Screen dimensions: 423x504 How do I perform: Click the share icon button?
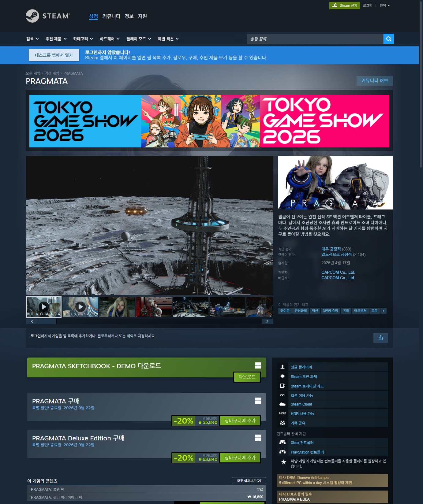tap(381, 338)
